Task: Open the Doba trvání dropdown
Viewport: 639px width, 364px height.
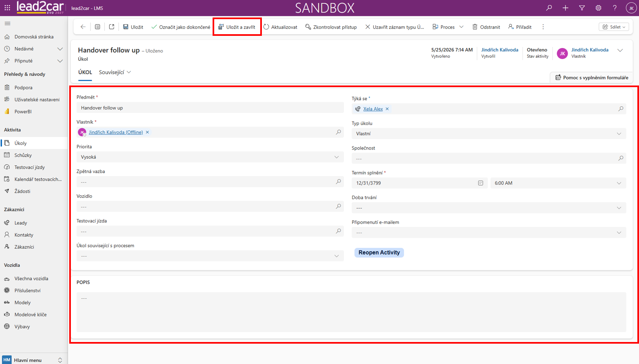Action: tap(489, 208)
